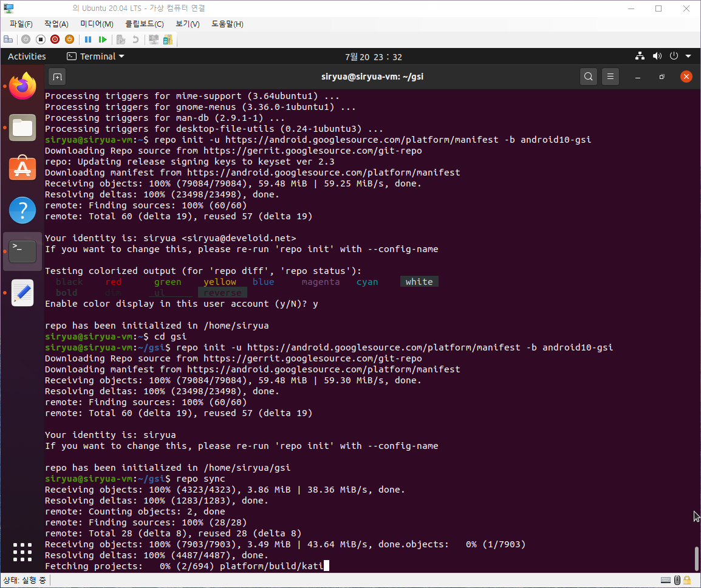Revert the VM with undo arrow icon

point(135,39)
